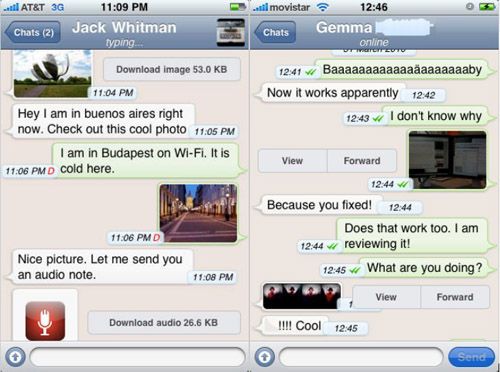Open the sent desk photo thumbnail

[447, 160]
